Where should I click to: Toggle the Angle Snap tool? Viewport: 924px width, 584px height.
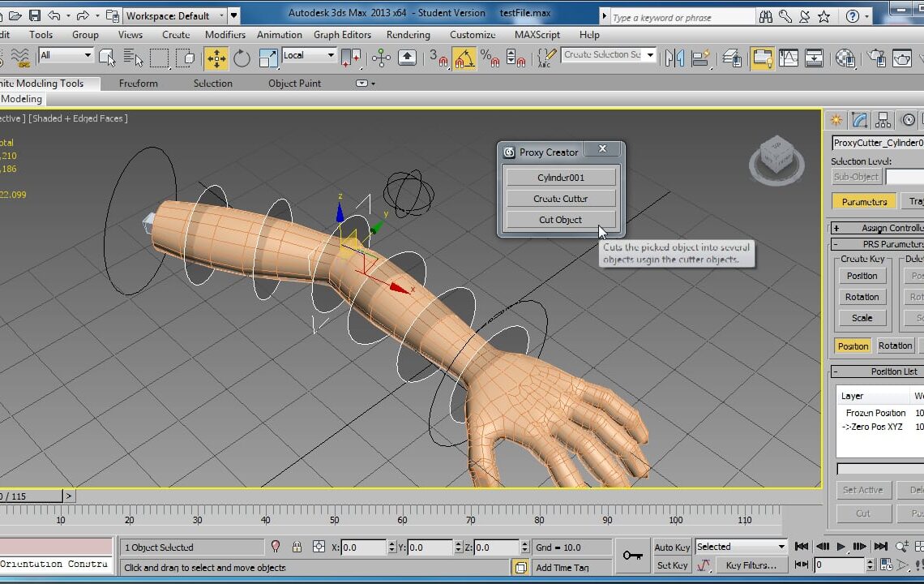[464, 58]
